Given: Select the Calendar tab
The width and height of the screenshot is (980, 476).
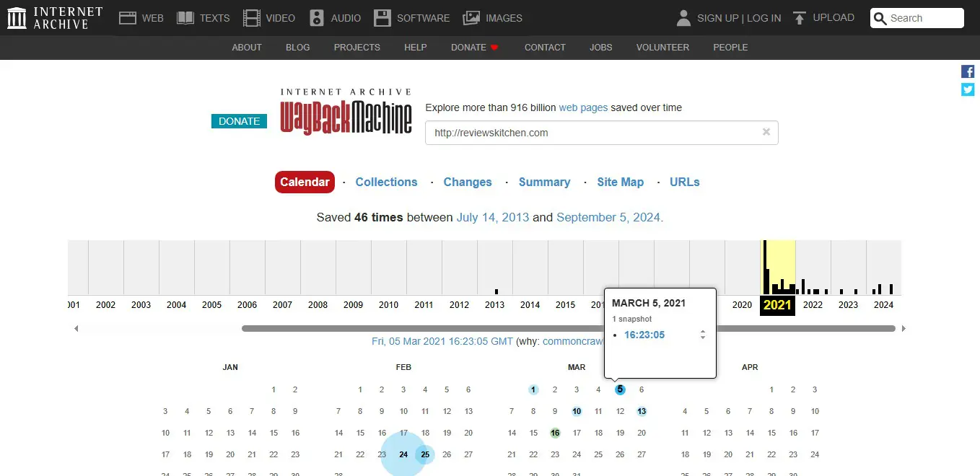Looking at the screenshot, I should [x=305, y=182].
